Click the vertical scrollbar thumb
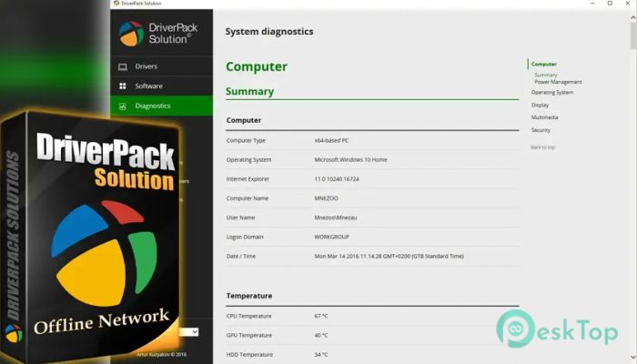 633,35
